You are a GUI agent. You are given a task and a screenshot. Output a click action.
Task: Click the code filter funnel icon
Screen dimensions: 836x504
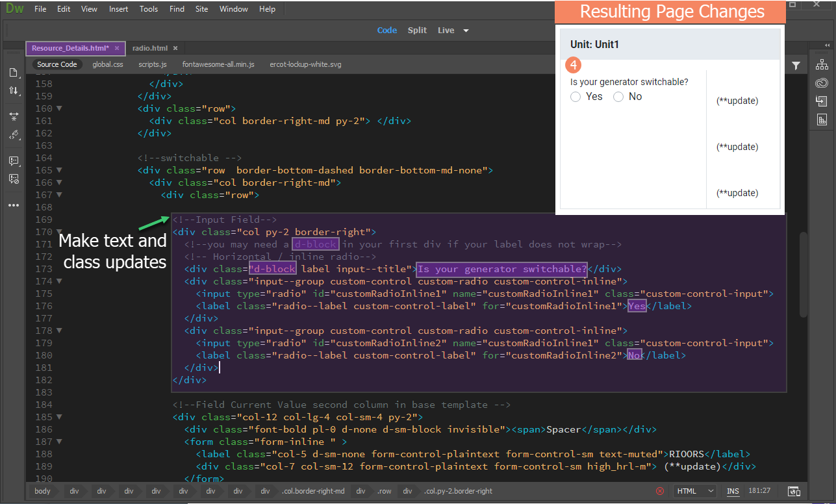797,65
